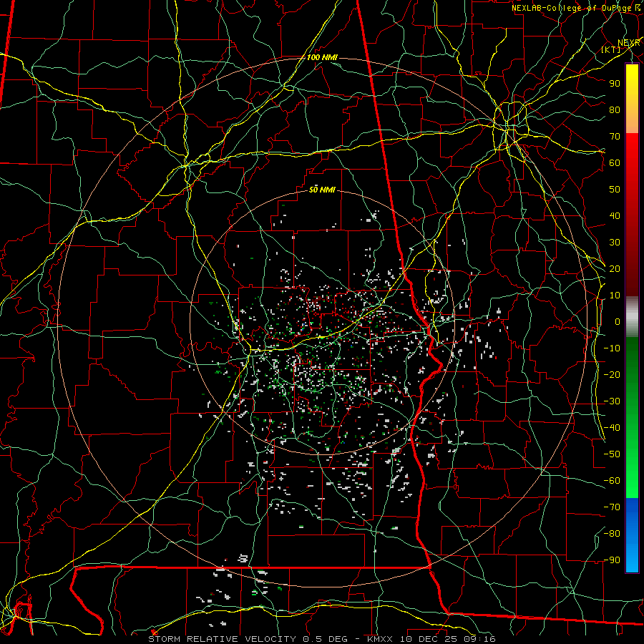Click the positive 10 knot scale label
644x644 pixels.
pyautogui.click(x=615, y=296)
